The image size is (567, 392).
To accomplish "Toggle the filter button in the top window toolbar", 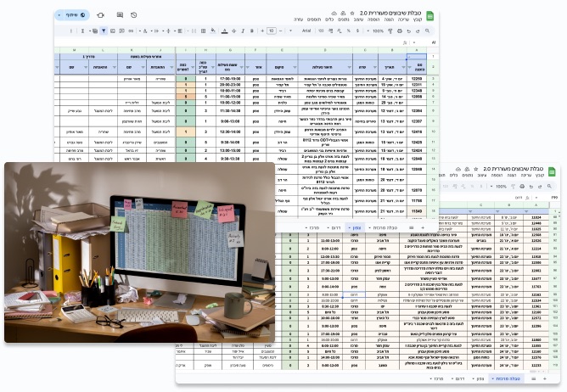I will 104,31.
